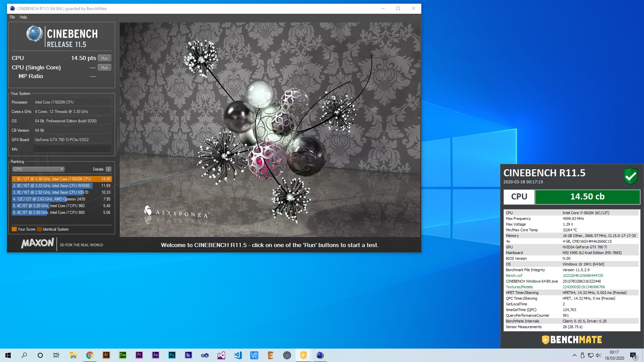Image resolution: width=644 pixels, height=362 pixels.
Task: Click the 2020-03-18 00:17:10 timestamp
Action: tap(523, 182)
